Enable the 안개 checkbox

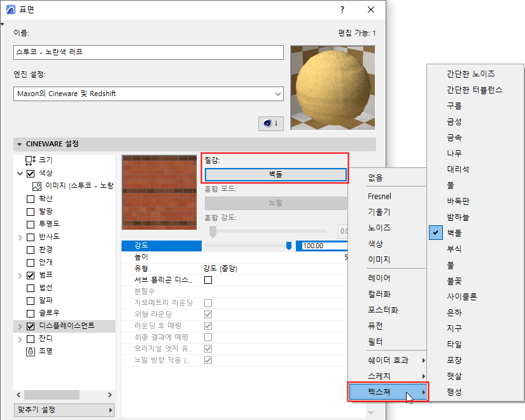click(x=31, y=263)
